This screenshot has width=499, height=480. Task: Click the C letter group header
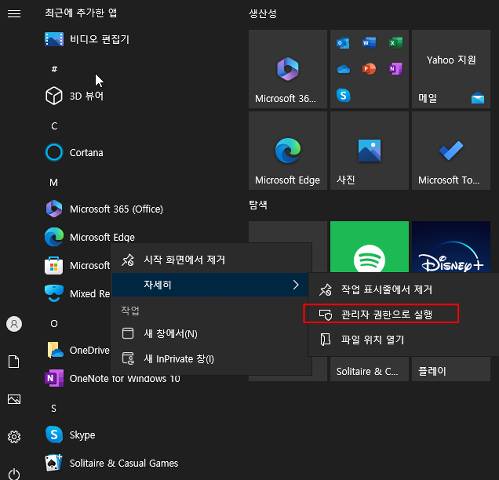click(54, 126)
